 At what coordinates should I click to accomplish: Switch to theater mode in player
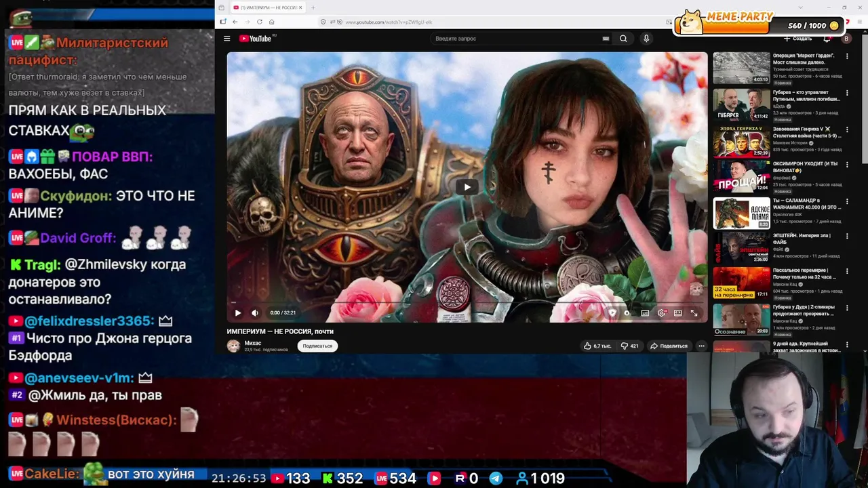(x=677, y=312)
